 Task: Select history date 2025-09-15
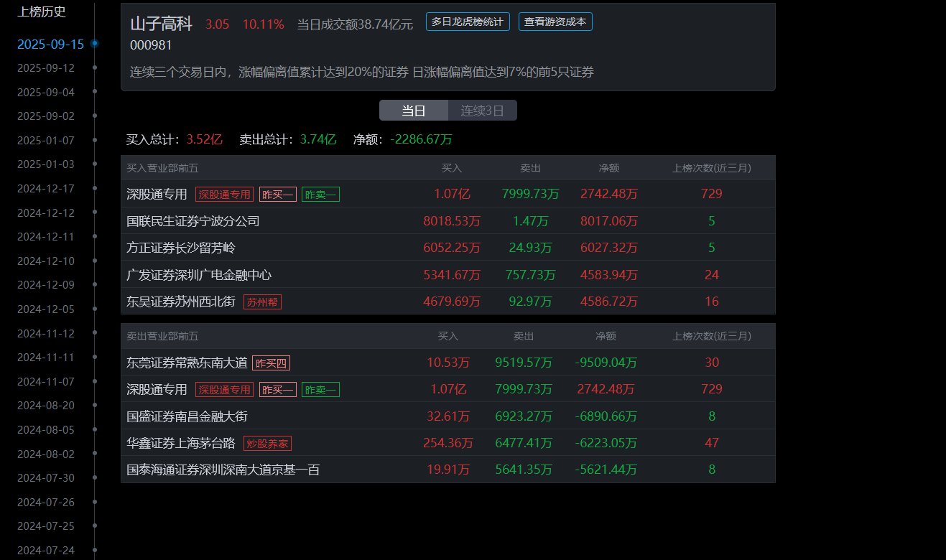50,44
